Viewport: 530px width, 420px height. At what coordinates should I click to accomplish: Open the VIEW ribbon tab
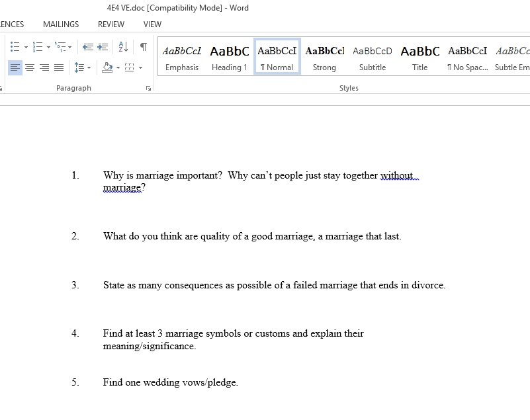pos(152,24)
